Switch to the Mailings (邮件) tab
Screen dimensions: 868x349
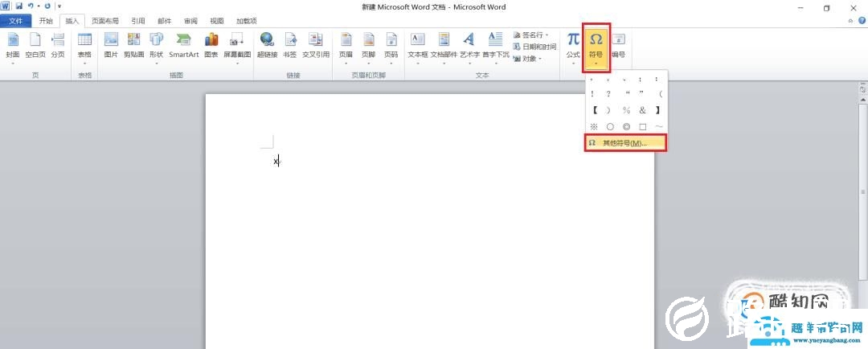[x=165, y=21]
